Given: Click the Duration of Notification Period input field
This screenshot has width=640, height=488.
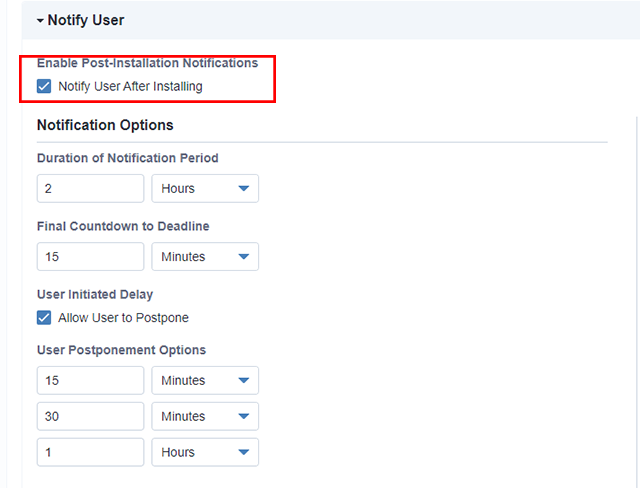Looking at the screenshot, I should tap(90, 189).
